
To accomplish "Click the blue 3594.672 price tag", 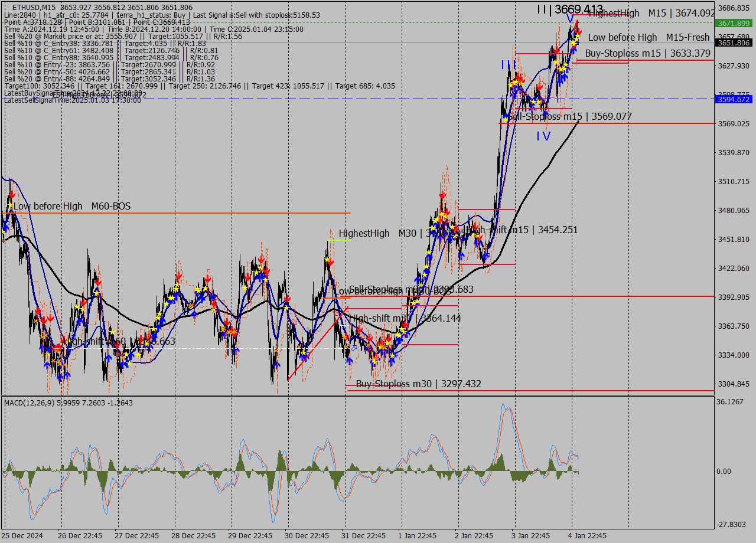I will pos(733,99).
